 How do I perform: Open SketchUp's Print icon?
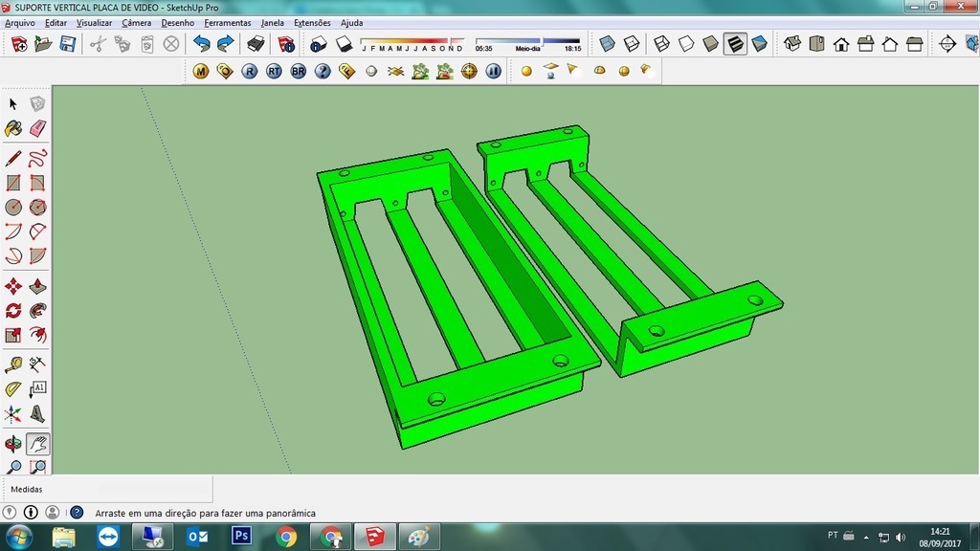(x=256, y=43)
